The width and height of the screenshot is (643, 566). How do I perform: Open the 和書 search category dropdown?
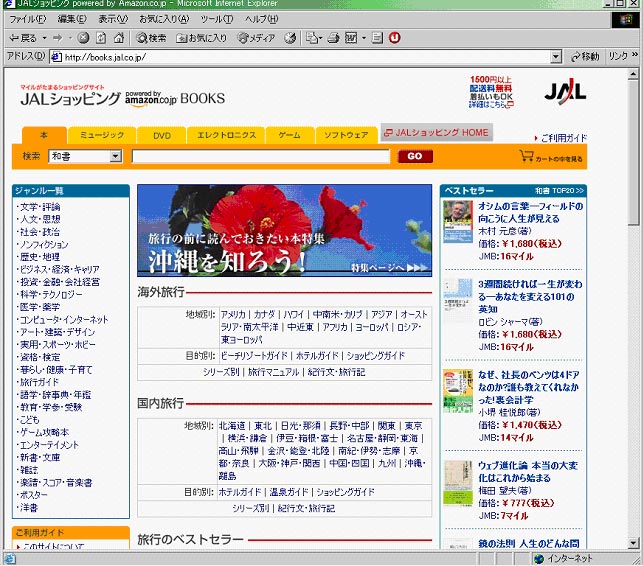point(85,156)
